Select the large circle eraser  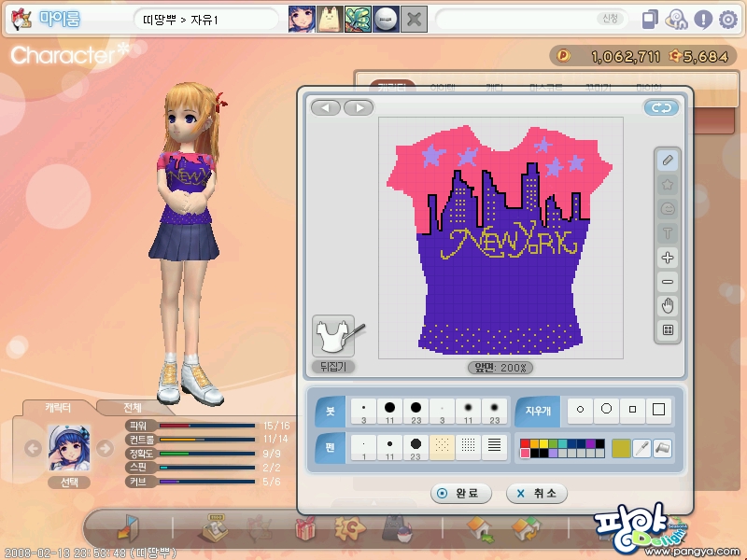pos(606,410)
